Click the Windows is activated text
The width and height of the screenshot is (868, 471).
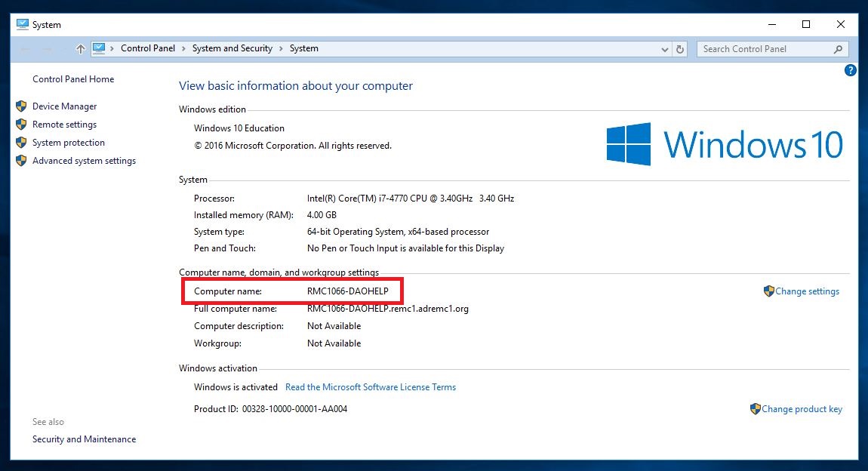[235, 387]
